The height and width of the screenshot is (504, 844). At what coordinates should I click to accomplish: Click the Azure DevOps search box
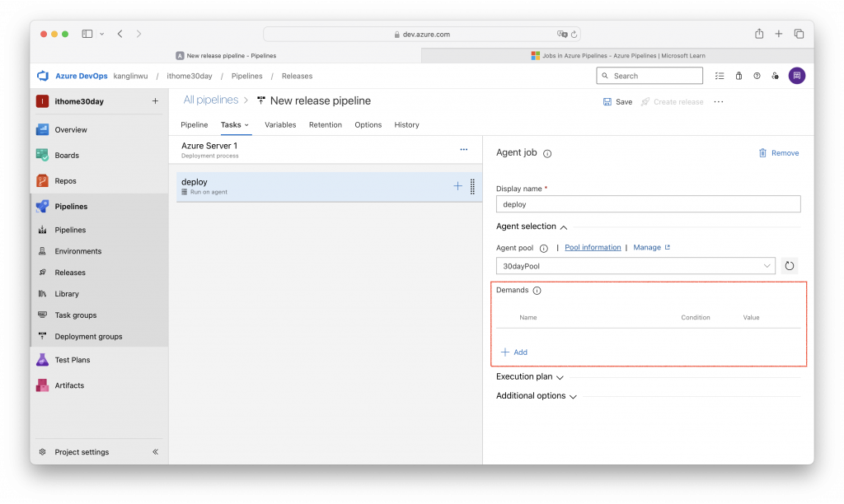click(x=649, y=76)
